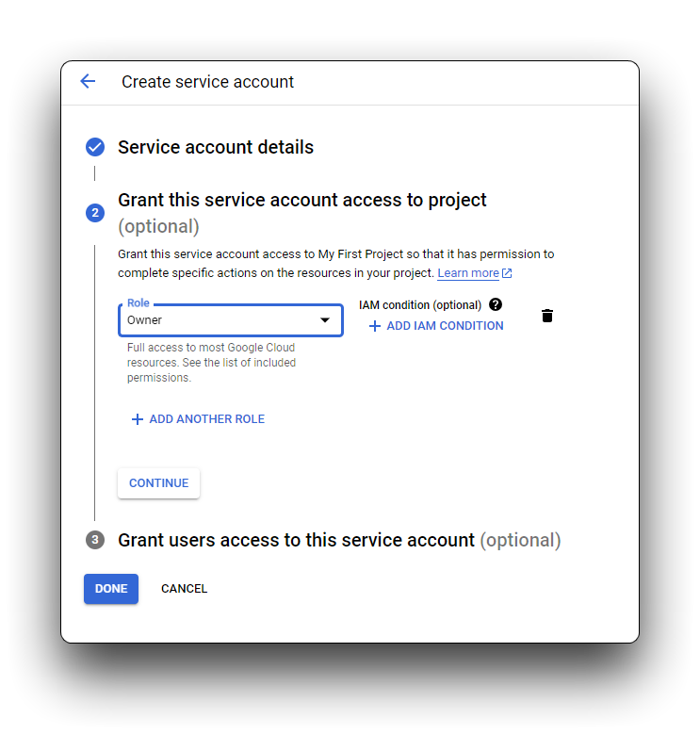Viewport: 700px width, 734px height.
Task: Click the completed step checkmark icon
Action: pos(95,147)
